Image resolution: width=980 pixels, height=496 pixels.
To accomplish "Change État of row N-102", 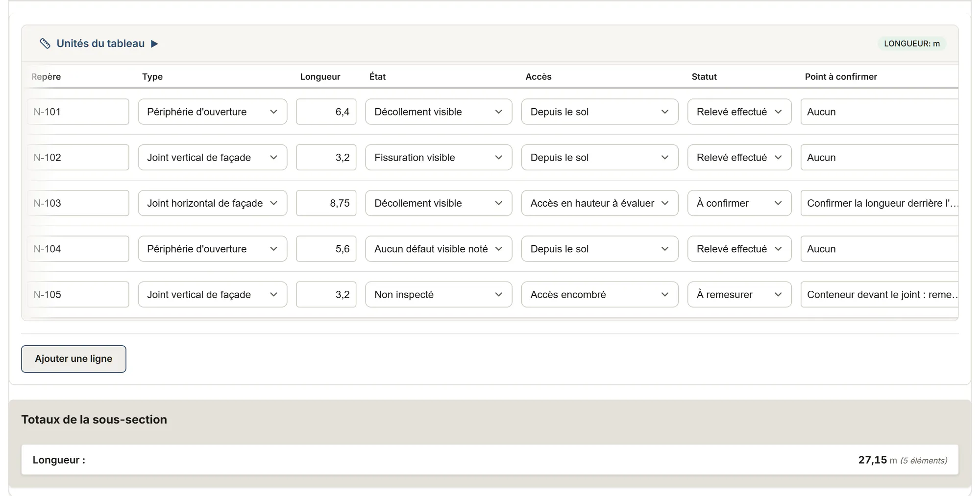I will 439,157.
